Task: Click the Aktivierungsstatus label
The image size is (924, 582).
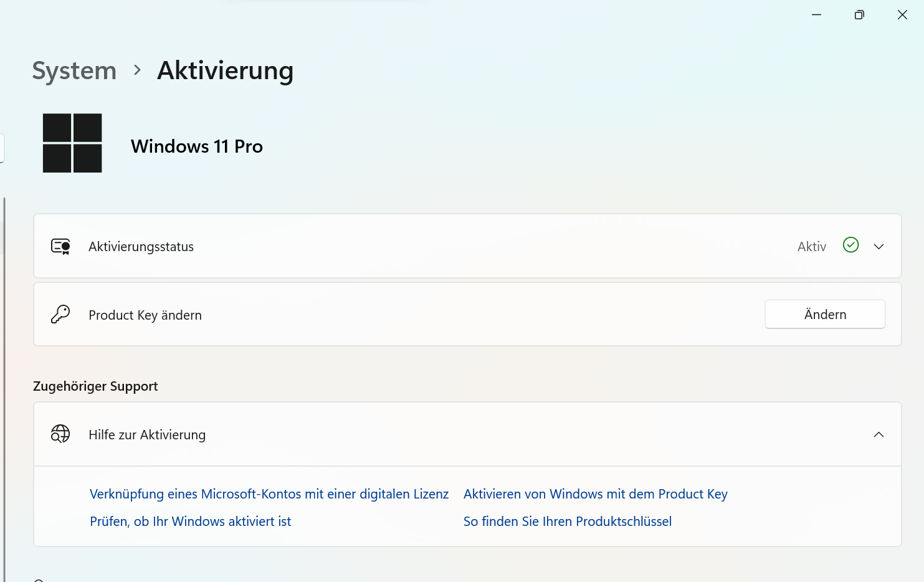Action: tap(141, 247)
